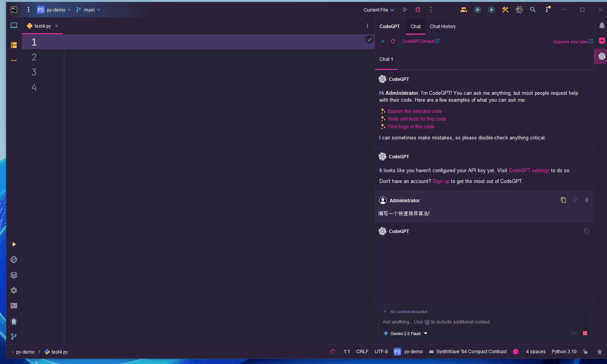607x364 pixels.
Task: Stop the response generation
Action: 585,333
